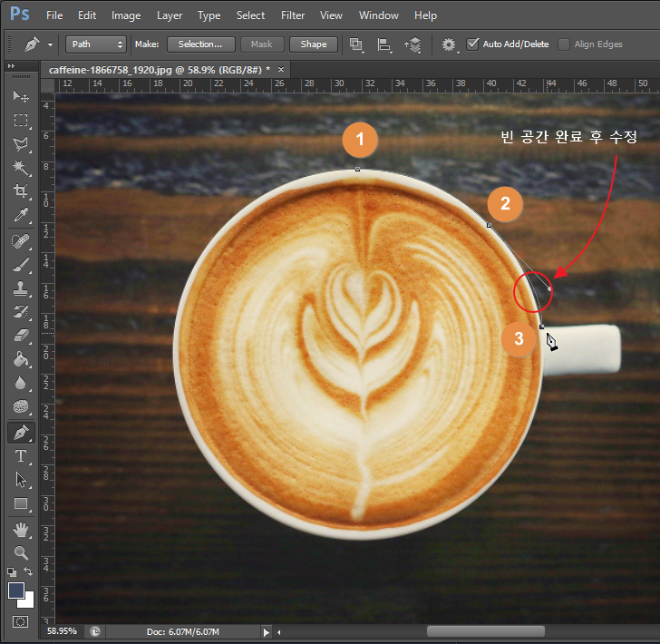660x644 pixels.
Task: Open the Select menu
Action: [251, 15]
